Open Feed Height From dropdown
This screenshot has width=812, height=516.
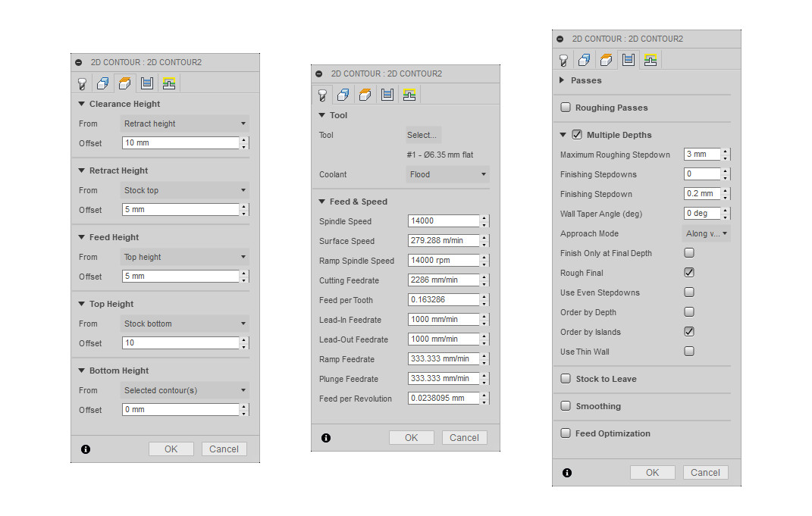(184, 257)
